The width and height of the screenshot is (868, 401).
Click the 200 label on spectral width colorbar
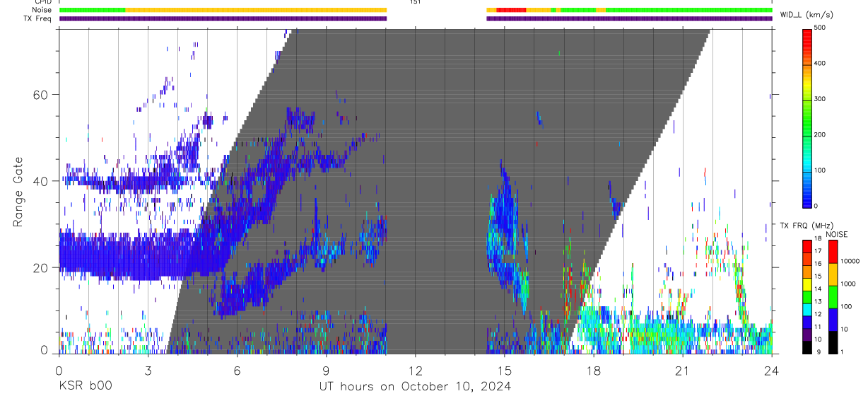[x=820, y=134]
